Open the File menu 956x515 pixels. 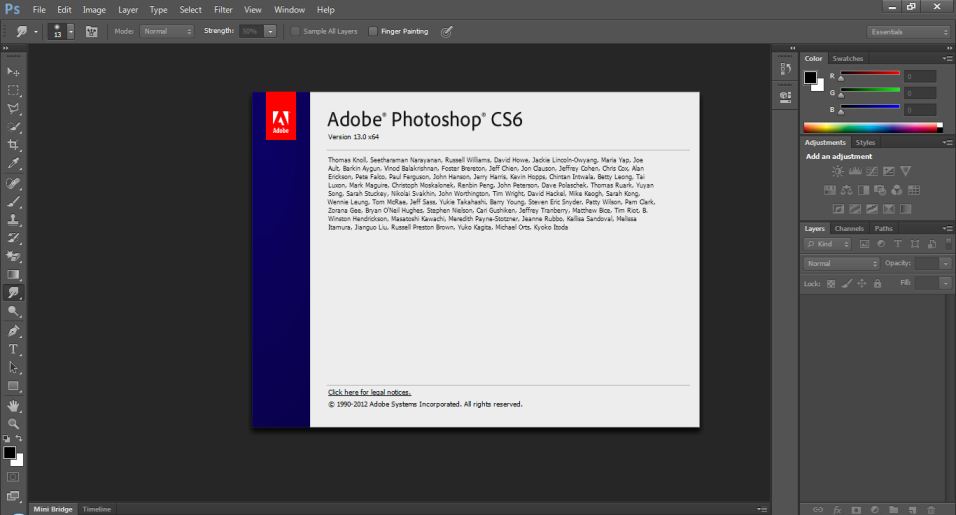pyautogui.click(x=39, y=10)
